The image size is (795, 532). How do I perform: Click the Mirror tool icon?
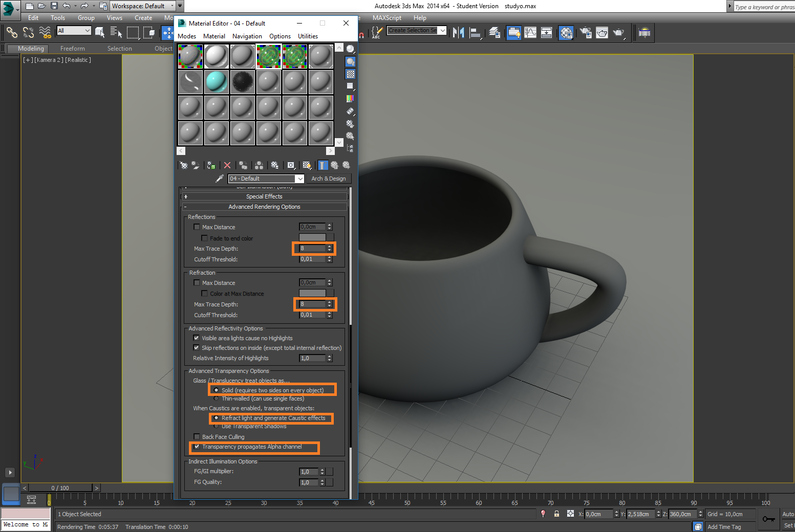[458, 33]
